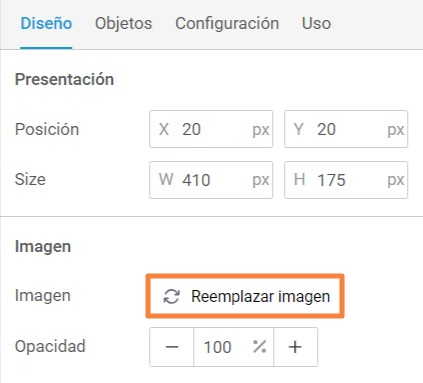Open the Objetos tab
The image size is (423, 383).
(123, 24)
